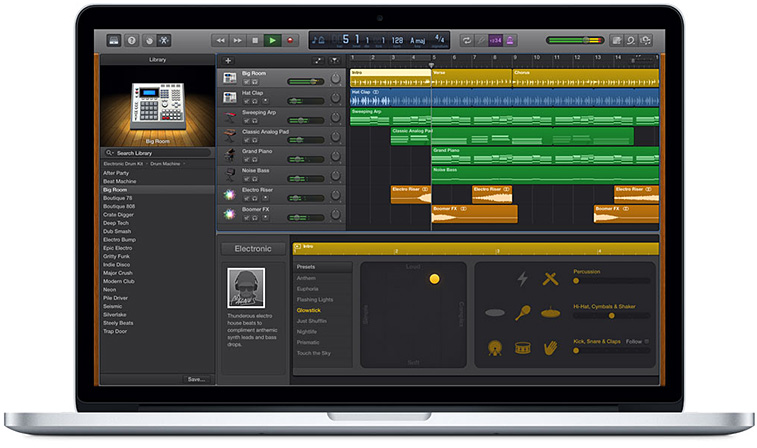This screenshot has width=757, height=448.
Task: Select After Party in the Library list
Action: click(116, 173)
